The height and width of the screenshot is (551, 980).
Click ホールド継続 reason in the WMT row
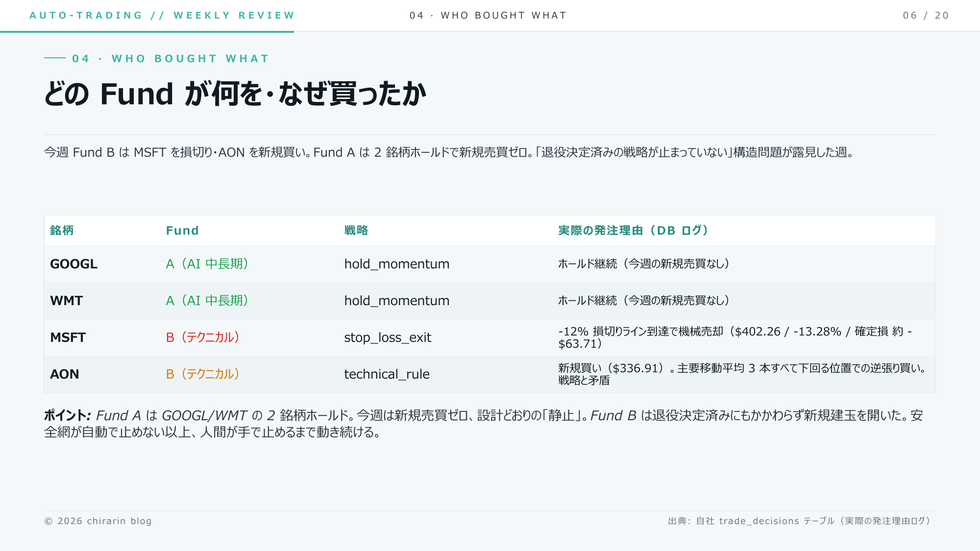644,301
